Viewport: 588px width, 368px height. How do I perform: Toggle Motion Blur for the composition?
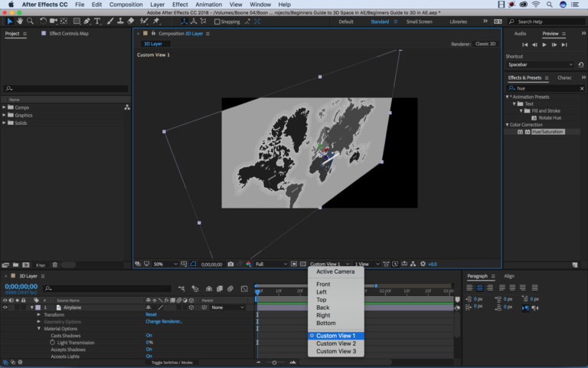coord(230,289)
